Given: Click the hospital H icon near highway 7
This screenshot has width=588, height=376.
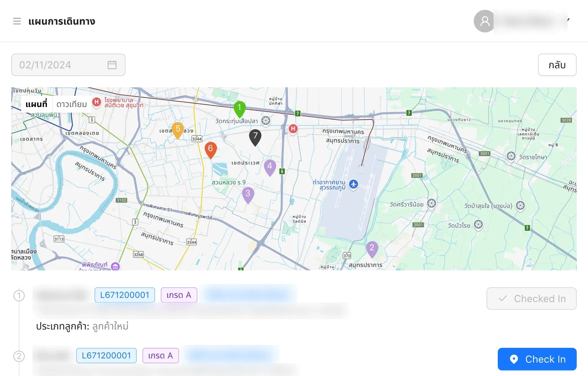Looking at the screenshot, I should point(293,129).
